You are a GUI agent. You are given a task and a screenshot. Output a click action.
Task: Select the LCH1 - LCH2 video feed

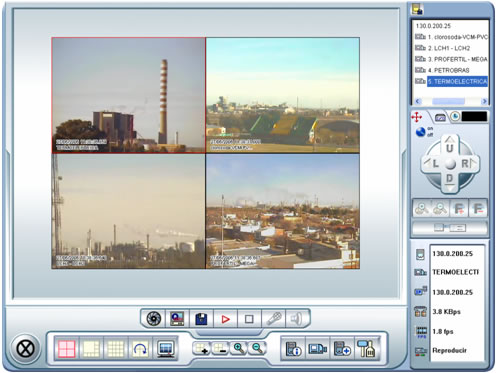[129, 211]
